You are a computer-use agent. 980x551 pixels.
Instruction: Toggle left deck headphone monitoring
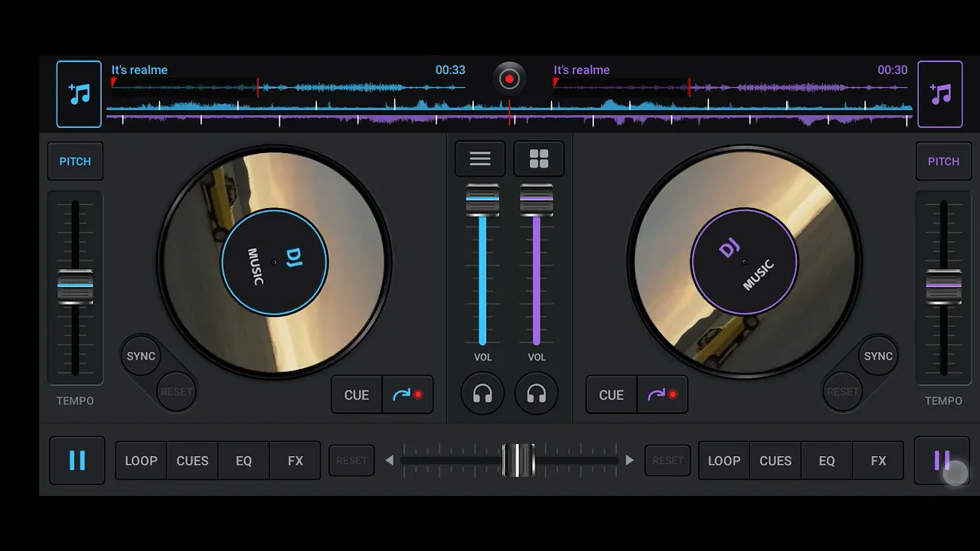click(482, 394)
